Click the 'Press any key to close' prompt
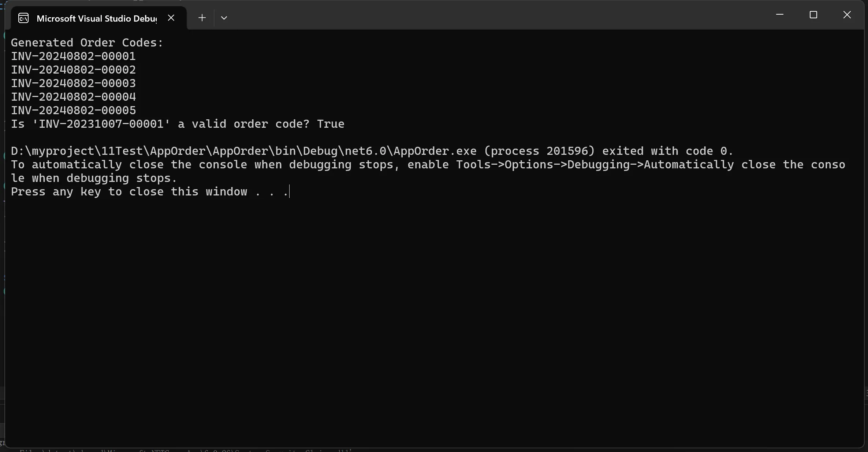Screen dimensions: 868x452 point(149,191)
